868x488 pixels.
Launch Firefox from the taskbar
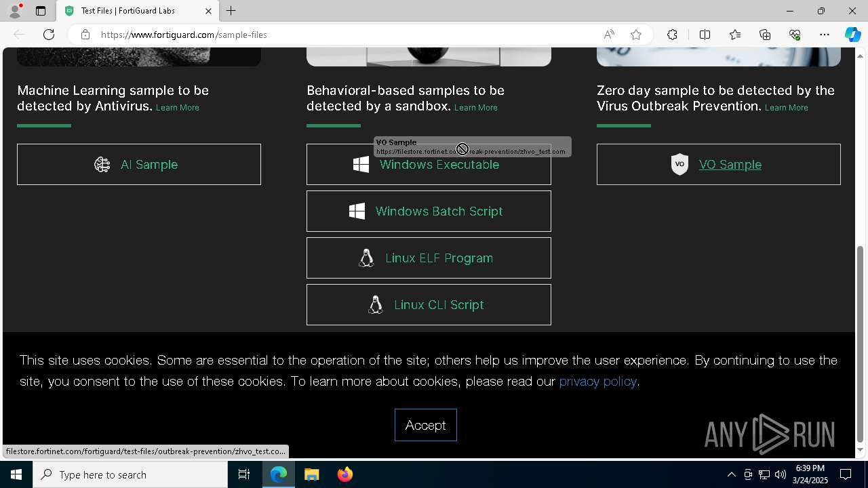coord(344,474)
